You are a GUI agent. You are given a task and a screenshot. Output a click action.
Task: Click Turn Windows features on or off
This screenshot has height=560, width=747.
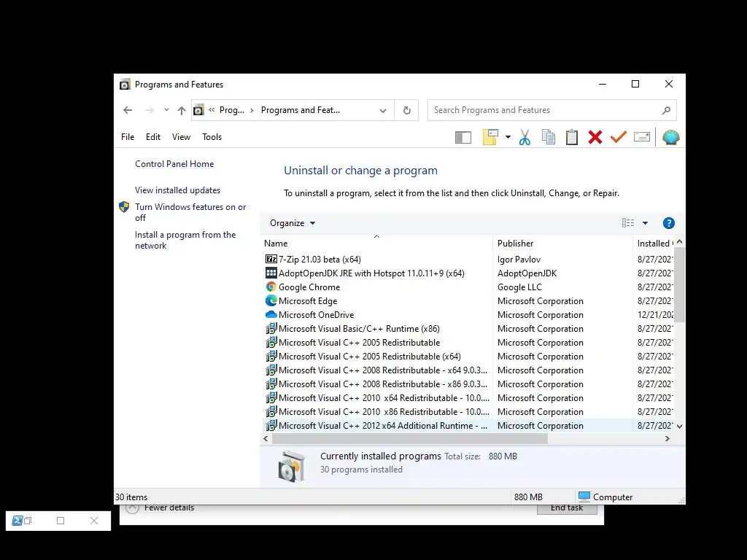190,212
